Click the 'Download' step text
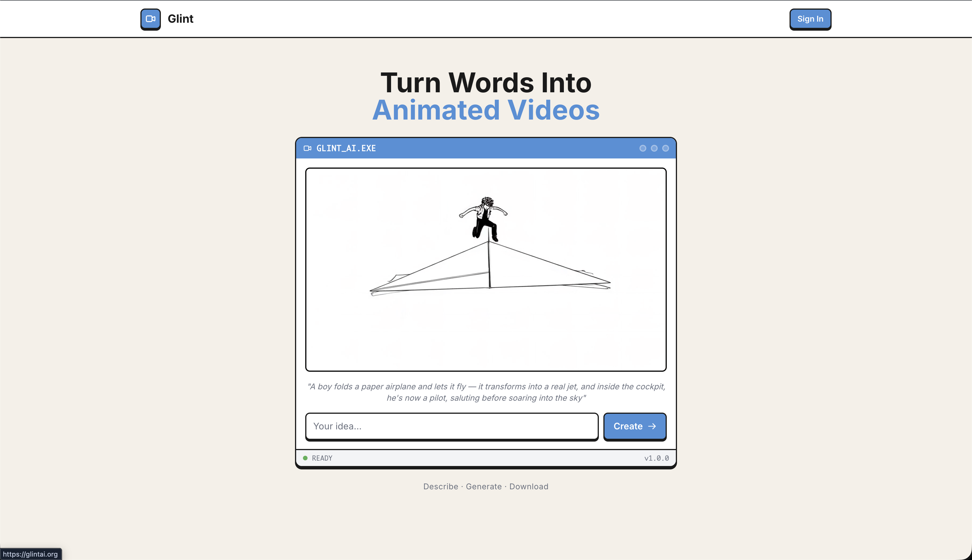The image size is (972, 560). coord(529,486)
